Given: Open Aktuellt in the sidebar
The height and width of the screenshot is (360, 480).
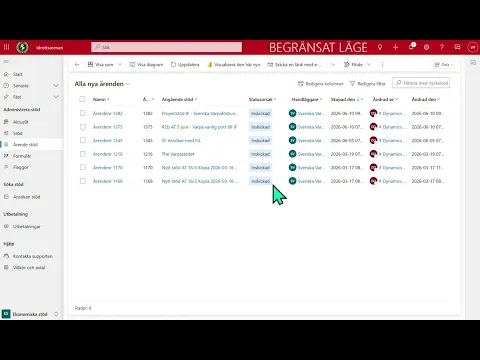Looking at the screenshot, I should point(21,122).
